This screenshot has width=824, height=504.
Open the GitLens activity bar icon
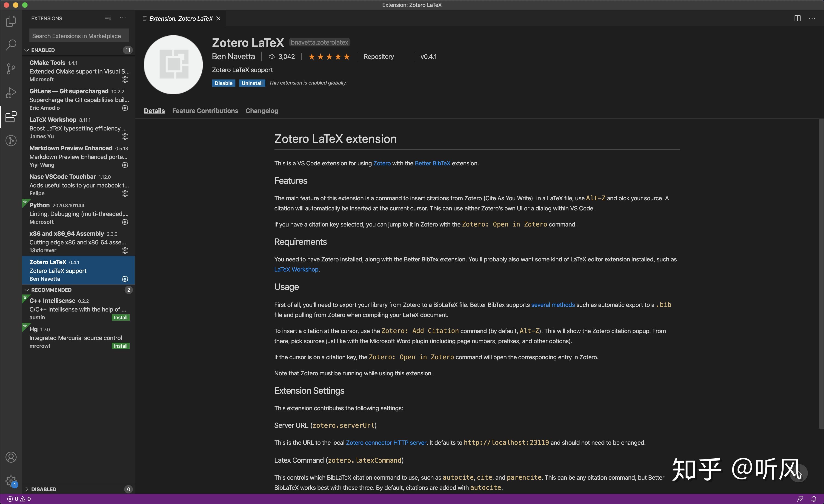(x=11, y=140)
